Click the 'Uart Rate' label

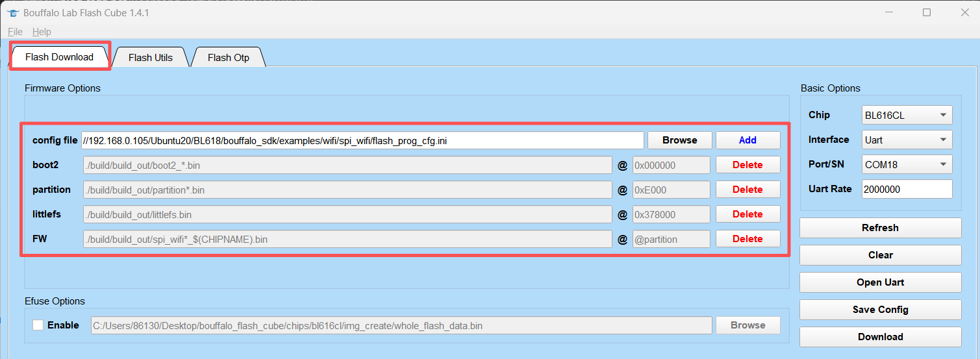[830, 189]
